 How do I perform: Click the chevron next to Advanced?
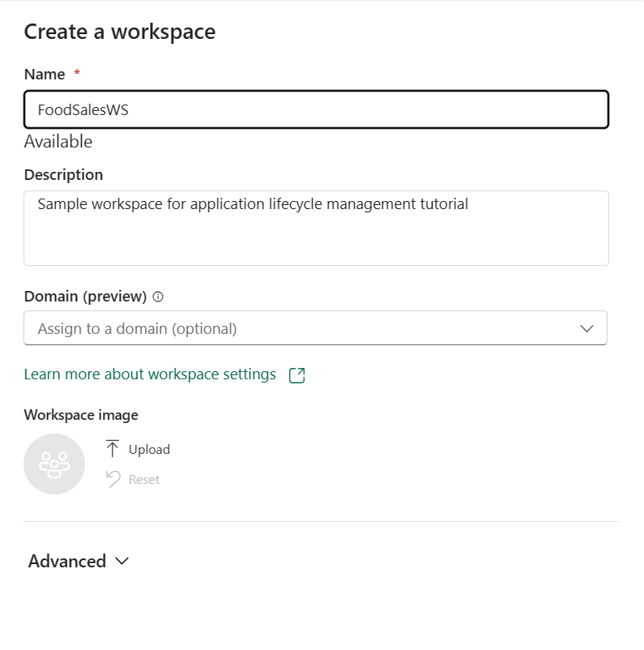(x=122, y=561)
